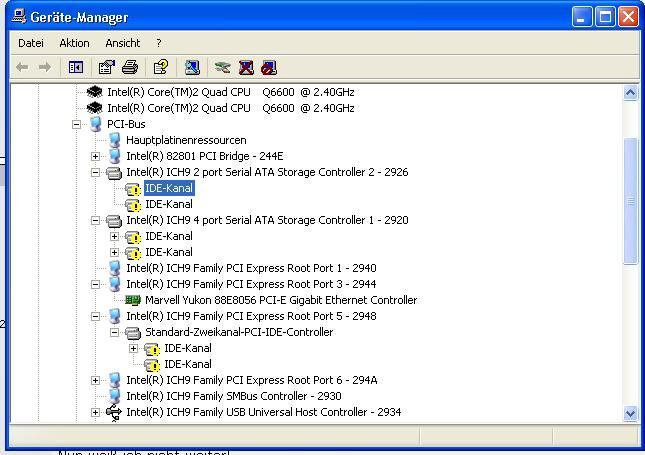The height and width of the screenshot is (455, 645).
Task: Click the Back arrow toolbar icon
Action: click(22, 67)
